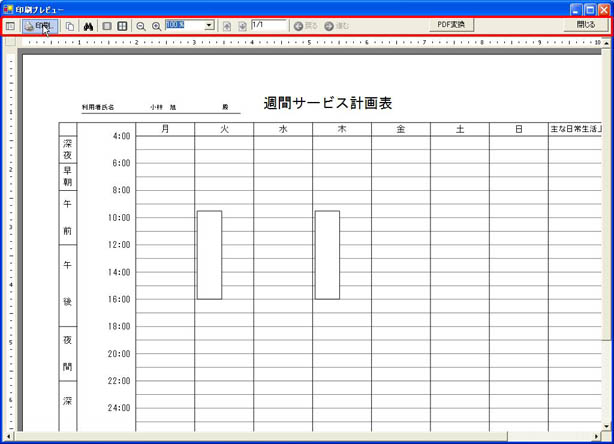
Task: Maximize the 印刷プレビュー window
Action: click(x=590, y=9)
